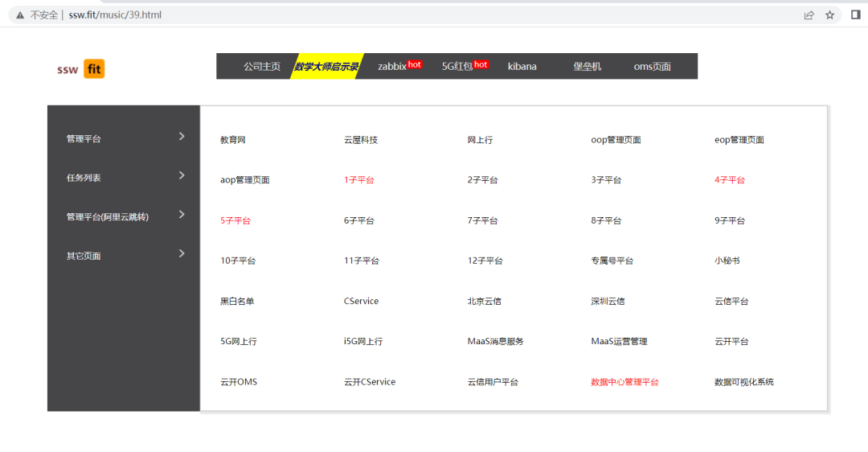Open the oms页面 nav item
This screenshot has height=452, width=868.
[652, 67]
